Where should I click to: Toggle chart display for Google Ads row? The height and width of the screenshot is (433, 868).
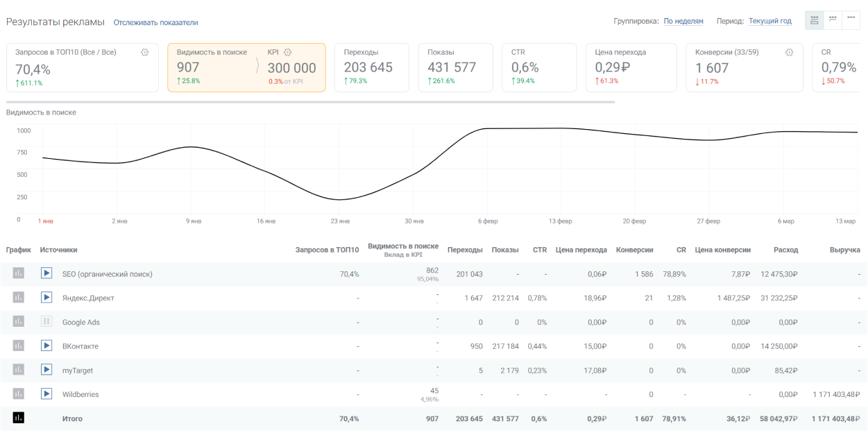[x=18, y=321]
